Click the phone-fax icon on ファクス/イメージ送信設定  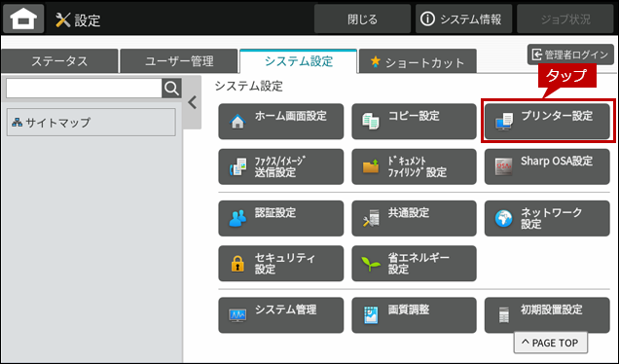[237, 166]
